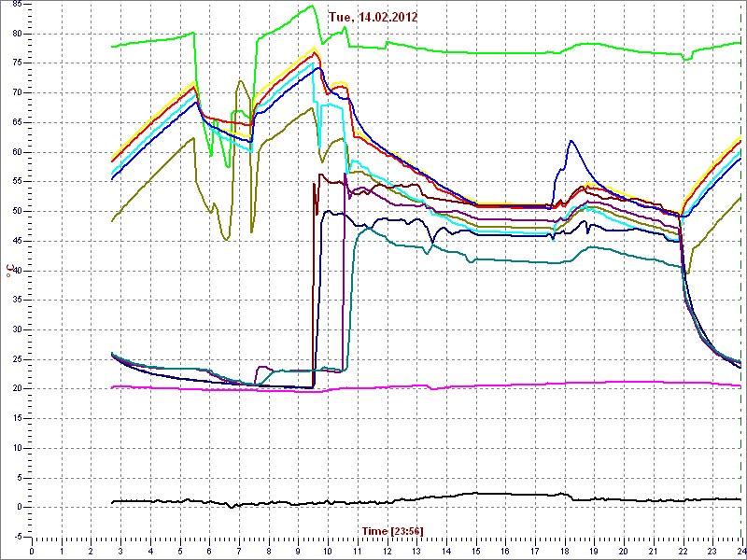Viewport: 747px width, 560px height.
Task: Click hour 22 on the time axis
Action: pyautogui.click(x=683, y=552)
